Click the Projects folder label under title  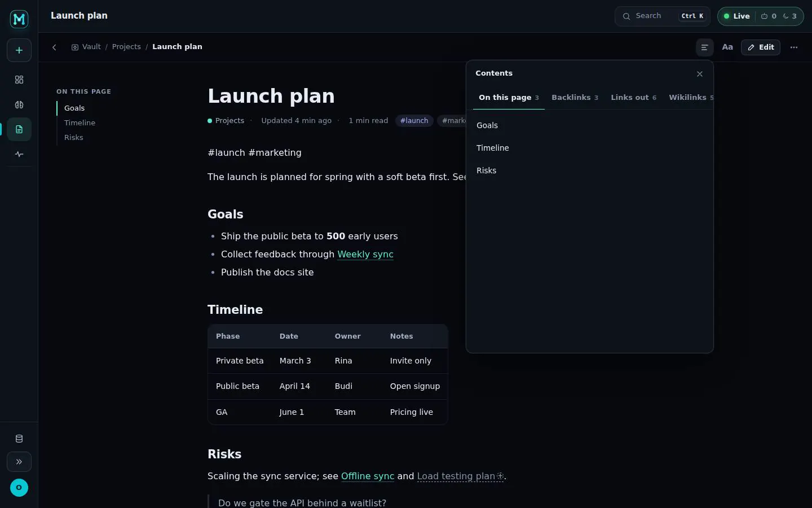coord(226,121)
